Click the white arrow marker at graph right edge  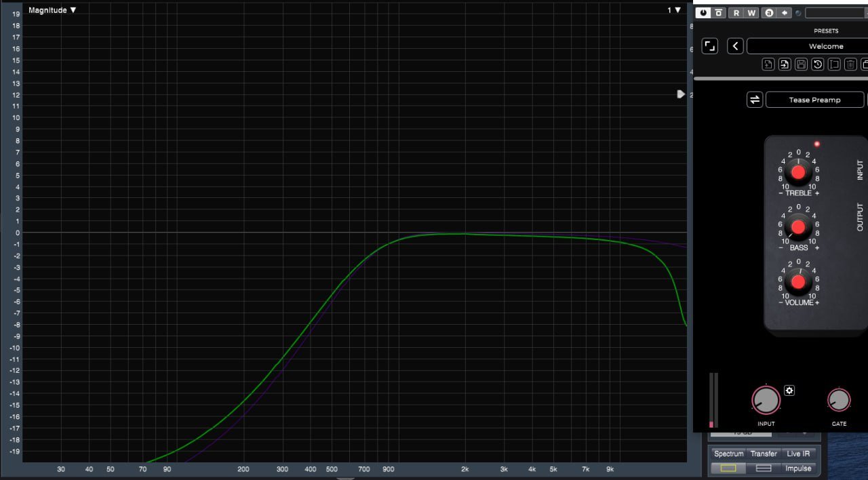tap(681, 94)
